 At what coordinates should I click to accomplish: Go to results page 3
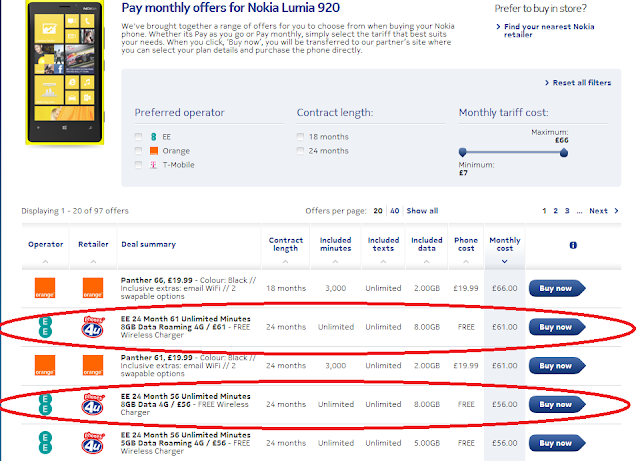tap(567, 211)
